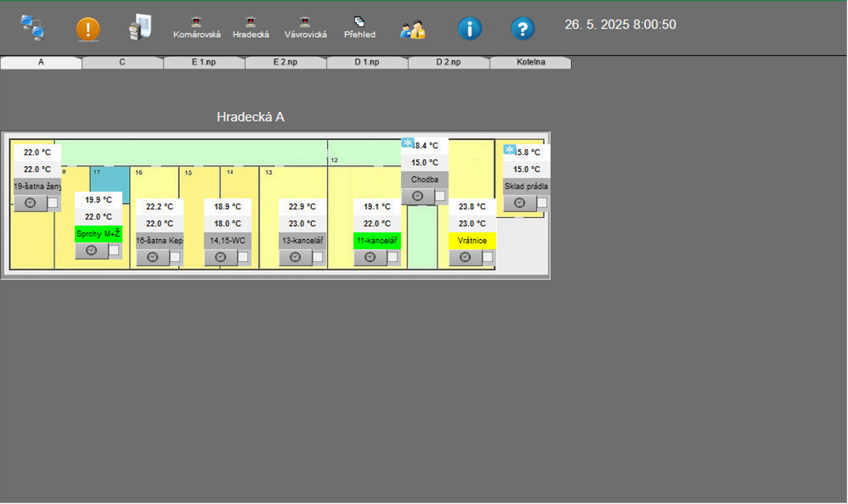The image size is (848, 504).
Task: Open the documents archive icon
Action: [140, 28]
